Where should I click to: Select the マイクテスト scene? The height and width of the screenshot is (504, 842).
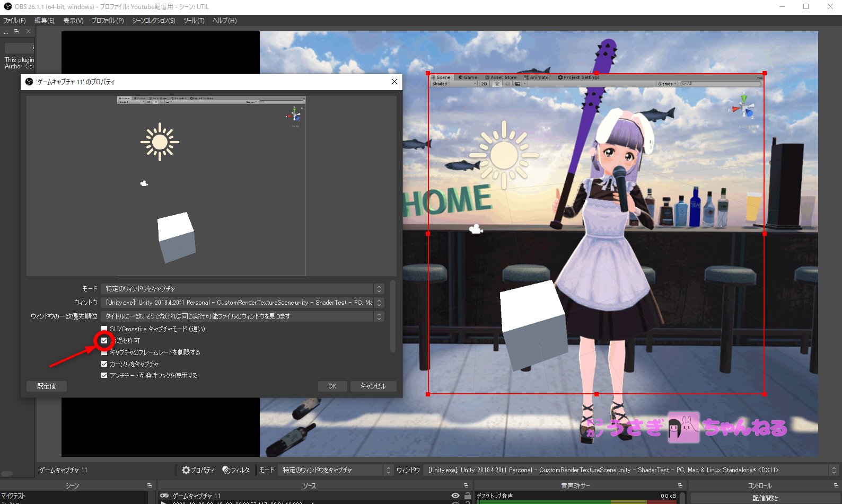[x=13, y=496]
